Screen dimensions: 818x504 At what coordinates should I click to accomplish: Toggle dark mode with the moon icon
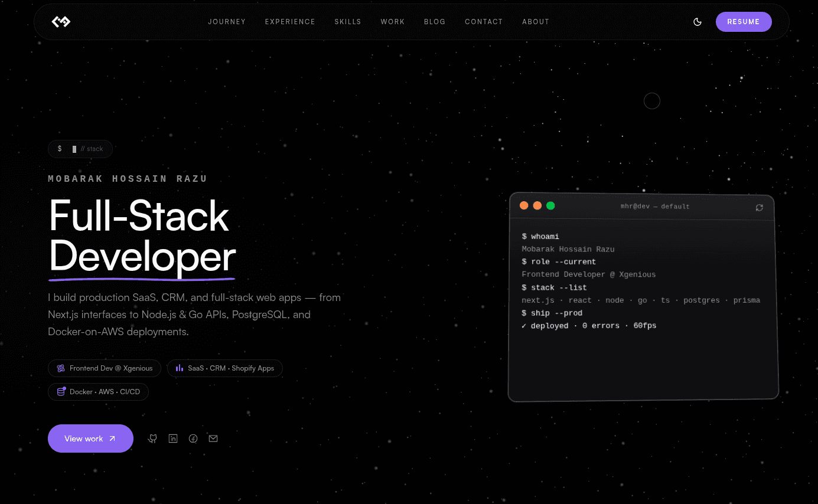(698, 22)
